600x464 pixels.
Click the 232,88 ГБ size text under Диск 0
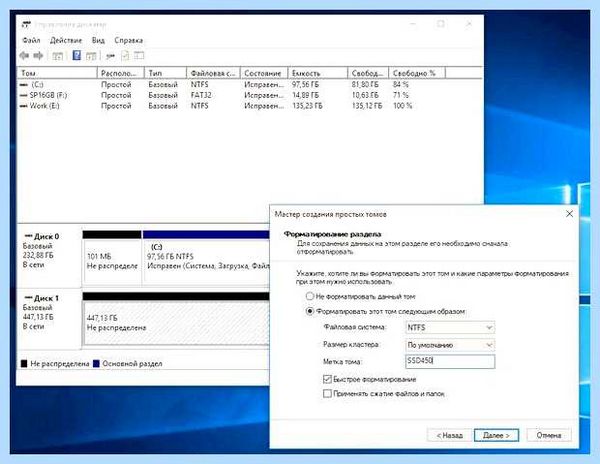[x=38, y=255]
